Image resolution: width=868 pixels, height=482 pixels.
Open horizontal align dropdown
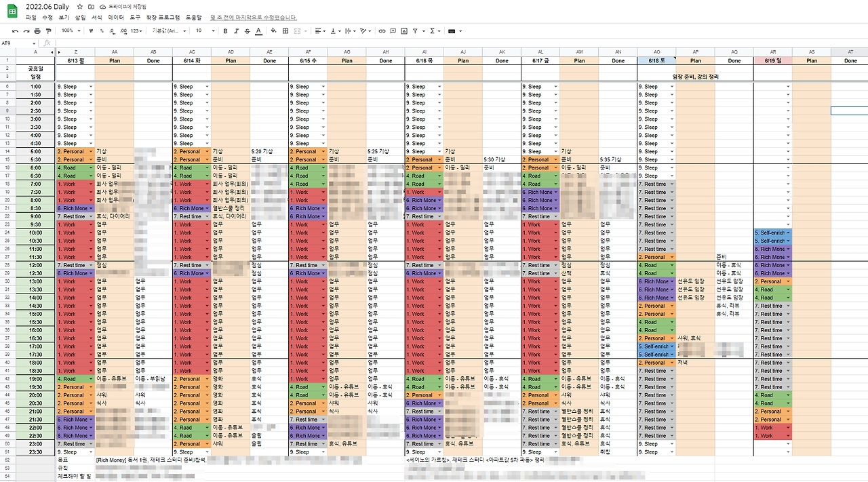(321, 31)
